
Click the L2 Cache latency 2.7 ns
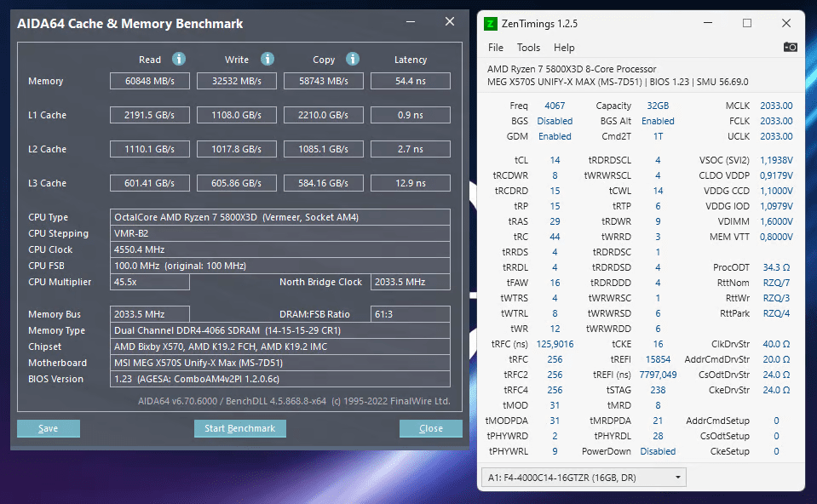point(411,149)
